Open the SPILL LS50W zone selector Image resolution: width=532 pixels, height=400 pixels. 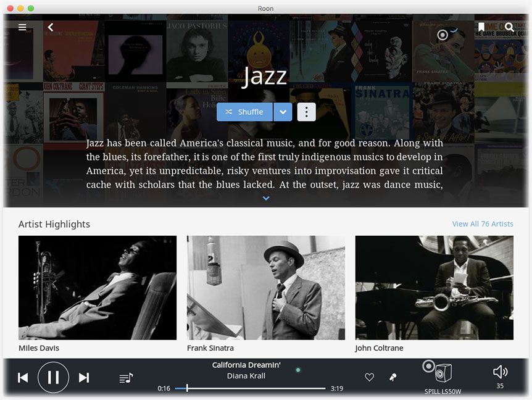coord(443,372)
